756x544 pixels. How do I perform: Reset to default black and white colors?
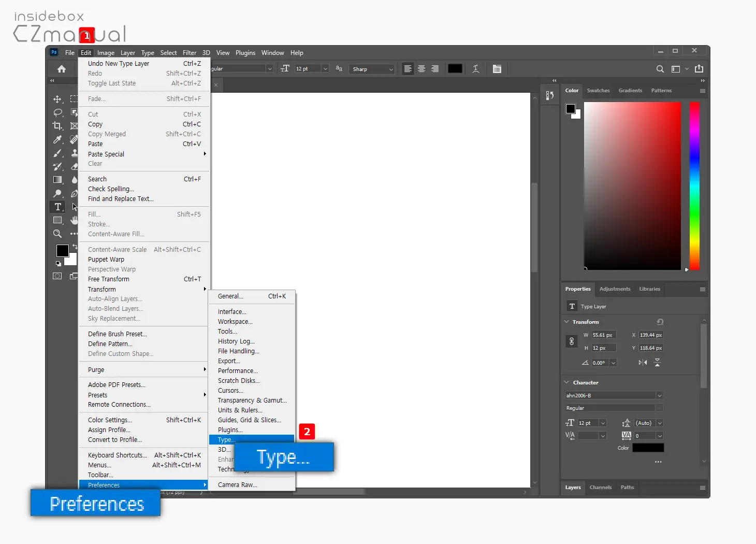(x=59, y=264)
